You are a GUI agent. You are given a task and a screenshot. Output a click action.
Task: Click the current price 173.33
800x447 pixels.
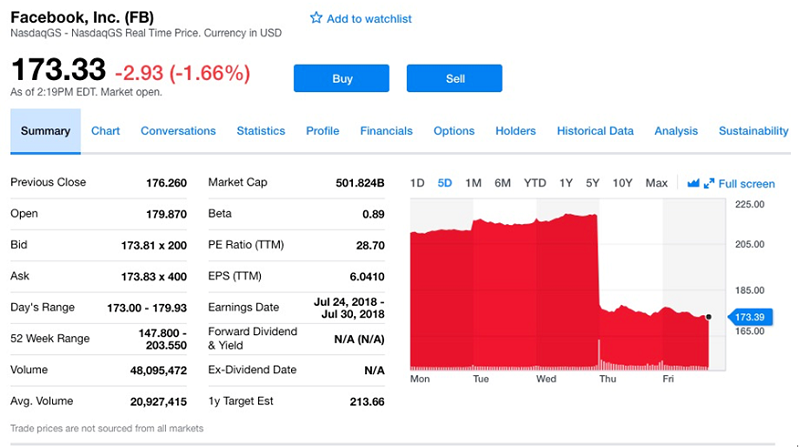click(58, 69)
